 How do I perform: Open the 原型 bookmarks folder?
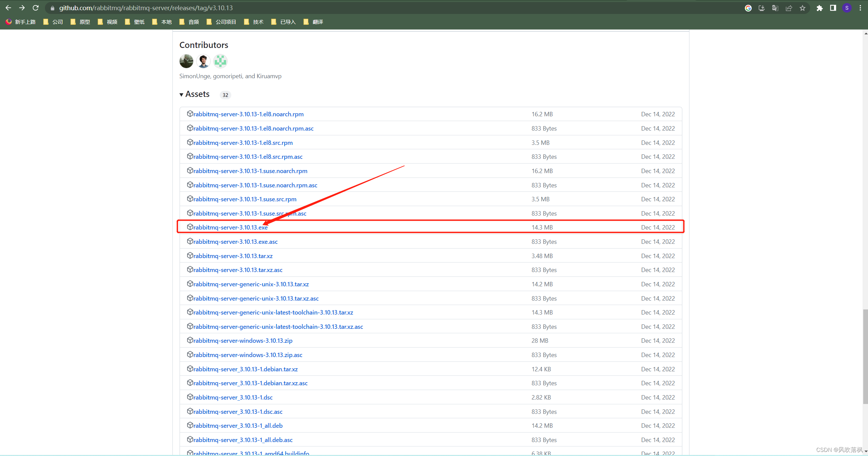coord(80,22)
